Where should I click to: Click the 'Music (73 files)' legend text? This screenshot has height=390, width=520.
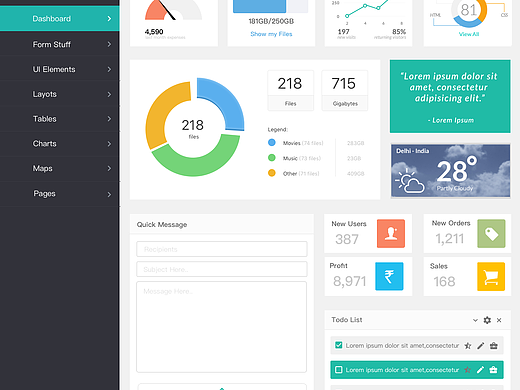click(302, 158)
